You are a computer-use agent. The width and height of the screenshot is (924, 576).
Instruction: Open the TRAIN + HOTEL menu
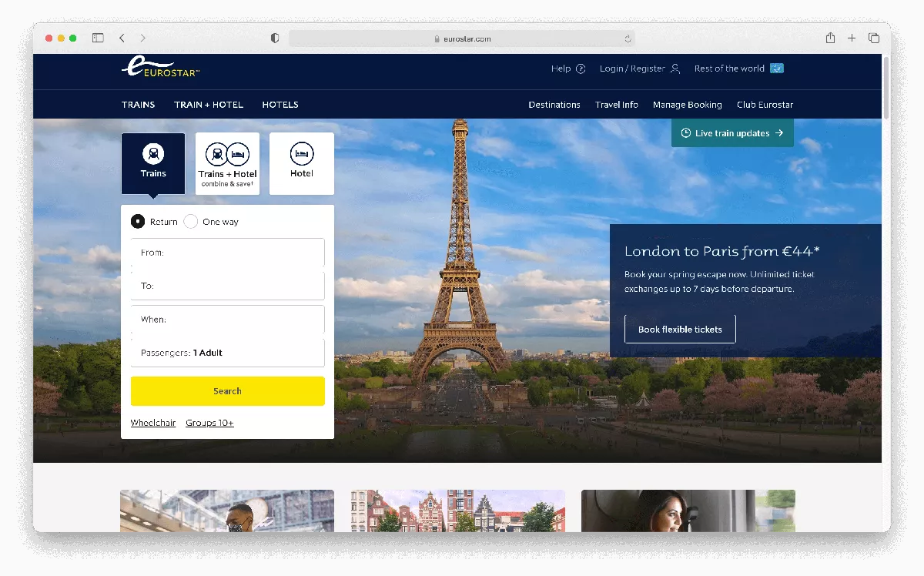click(x=209, y=105)
